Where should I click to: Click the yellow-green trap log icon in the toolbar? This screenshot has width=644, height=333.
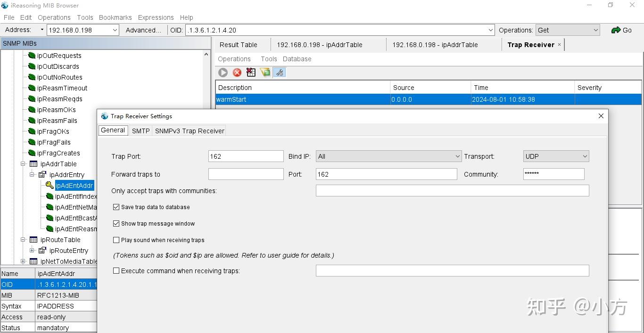(x=265, y=72)
